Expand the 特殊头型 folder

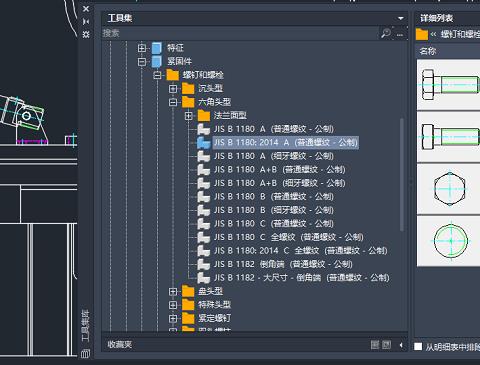click(x=173, y=305)
